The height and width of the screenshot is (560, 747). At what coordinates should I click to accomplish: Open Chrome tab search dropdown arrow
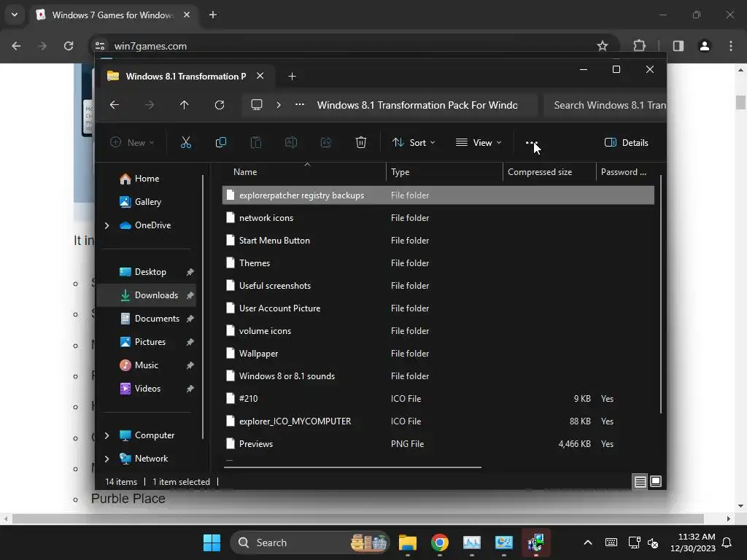(15, 15)
